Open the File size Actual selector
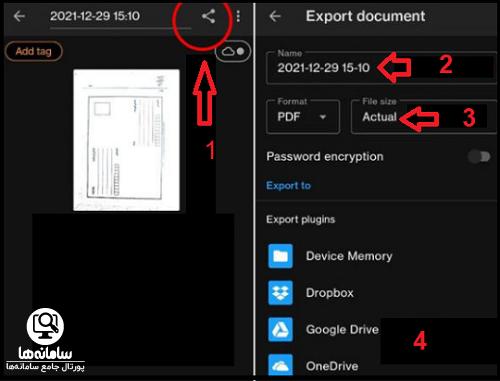The width and height of the screenshot is (500, 381). [x=423, y=116]
